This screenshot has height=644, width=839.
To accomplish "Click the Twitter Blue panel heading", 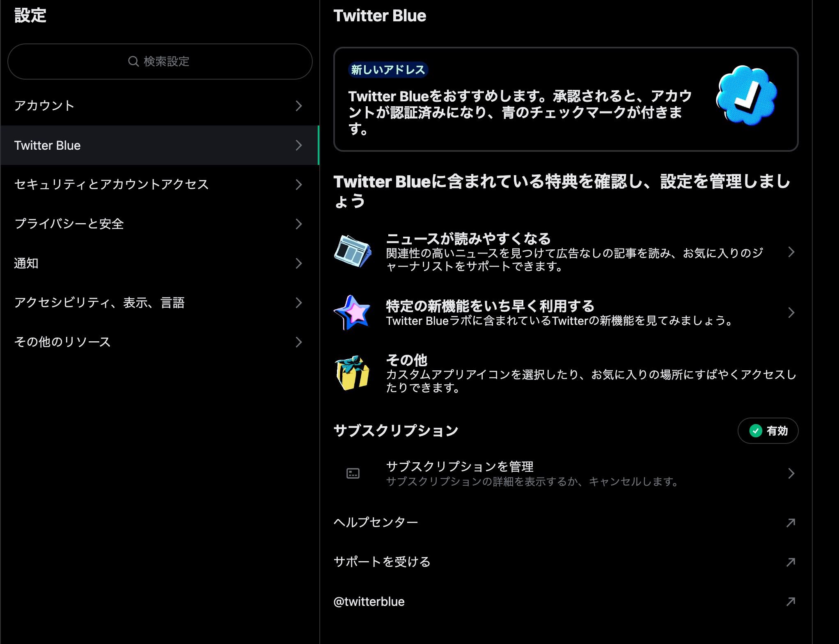I will click(x=380, y=16).
